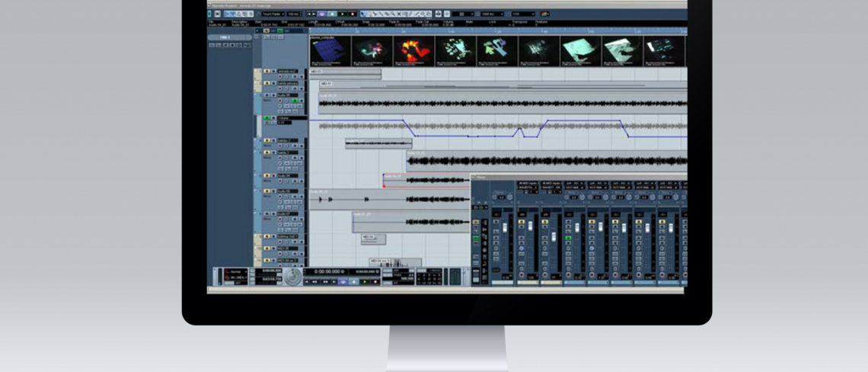Image resolution: width=868 pixels, height=372 pixels.
Task: Select the Mute X tool
Action: [x=398, y=14]
